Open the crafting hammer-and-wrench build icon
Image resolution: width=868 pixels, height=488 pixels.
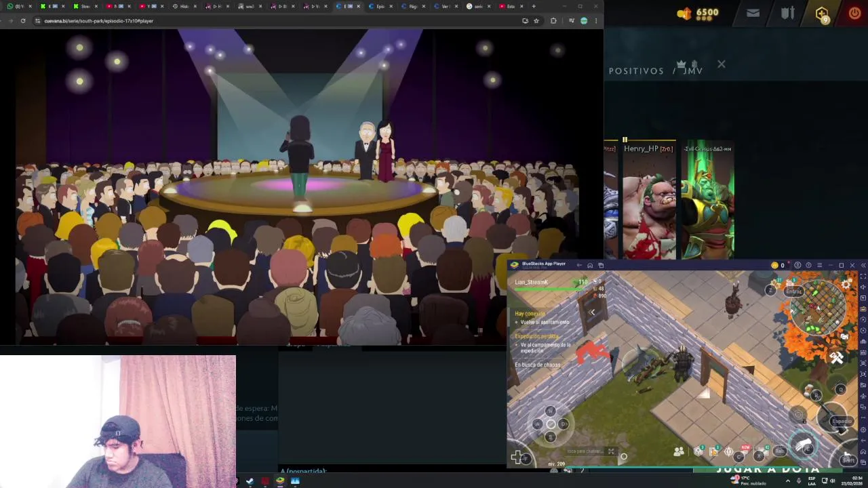pos(836,358)
